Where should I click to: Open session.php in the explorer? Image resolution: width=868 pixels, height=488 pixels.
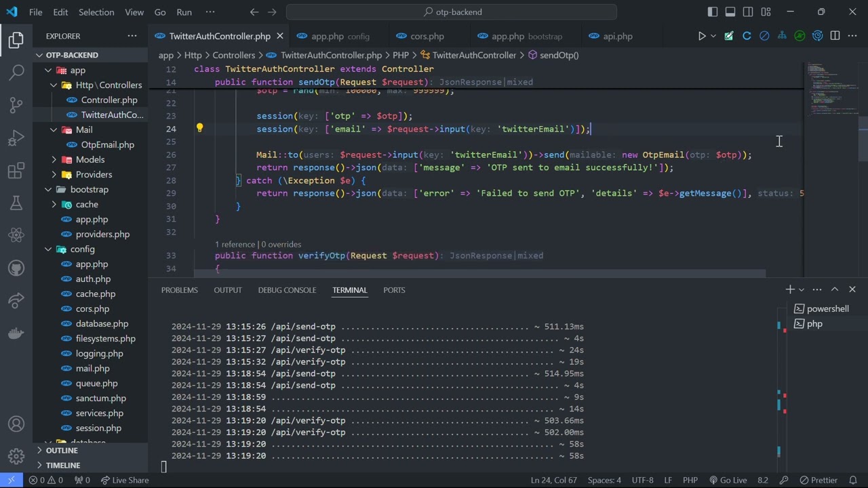pos(98,428)
